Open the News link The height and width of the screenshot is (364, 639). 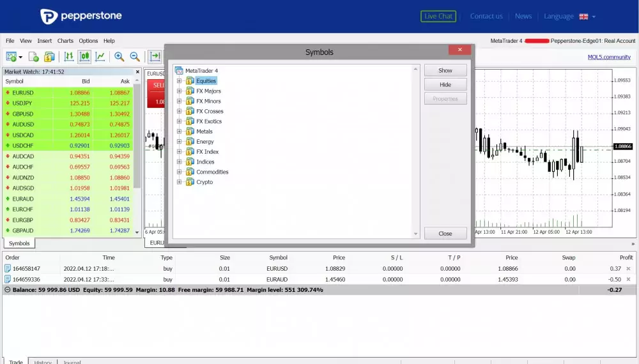pyautogui.click(x=523, y=17)
